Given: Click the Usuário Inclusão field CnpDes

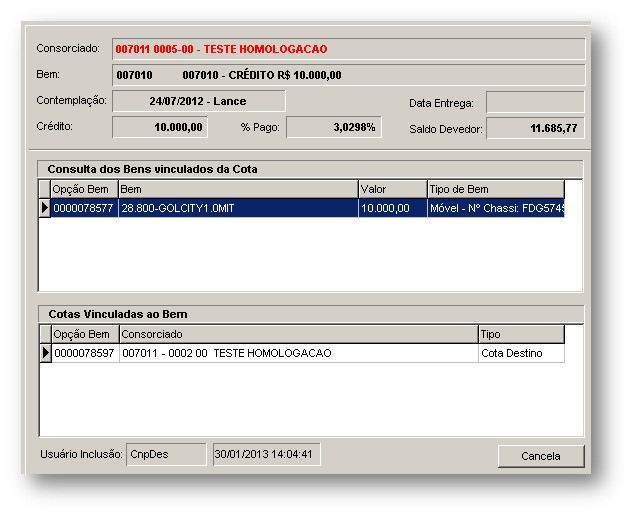Looking at the screenshot, I should click(166, 454).
